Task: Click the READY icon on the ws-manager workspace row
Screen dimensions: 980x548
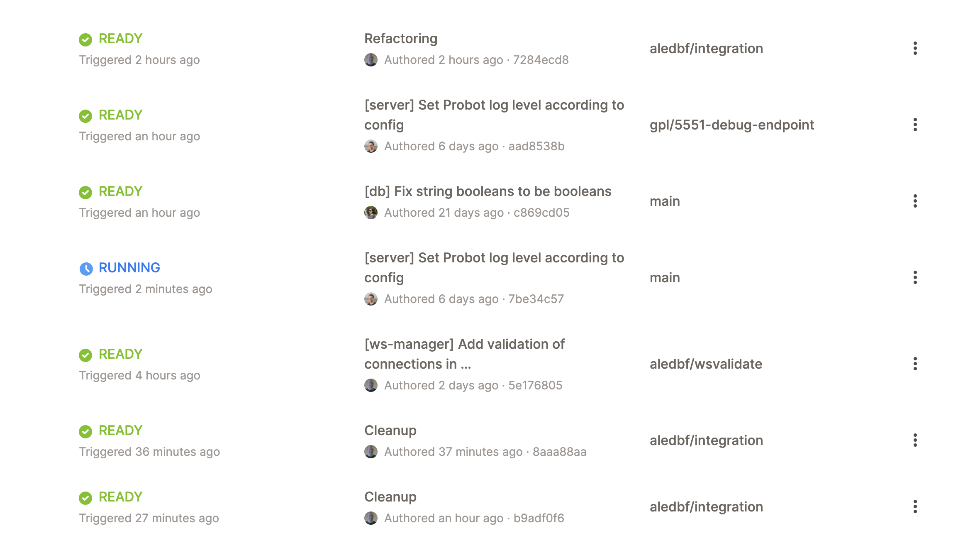Action: click(x=86, y=355)
